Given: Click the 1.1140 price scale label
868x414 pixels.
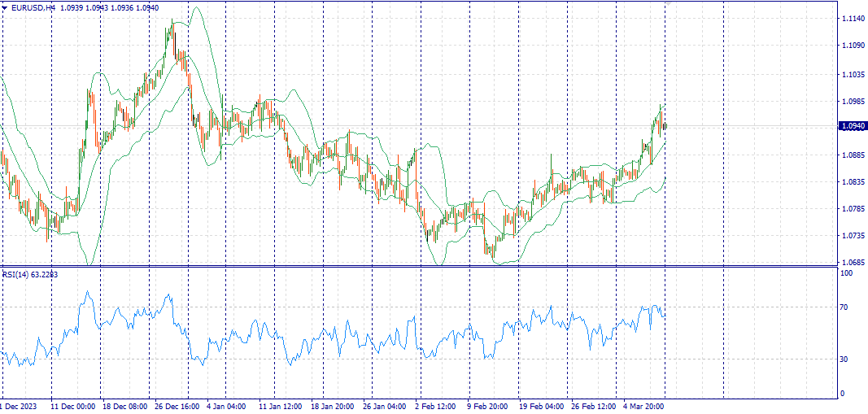Looking at the screenshot, I should click(853, 19).
